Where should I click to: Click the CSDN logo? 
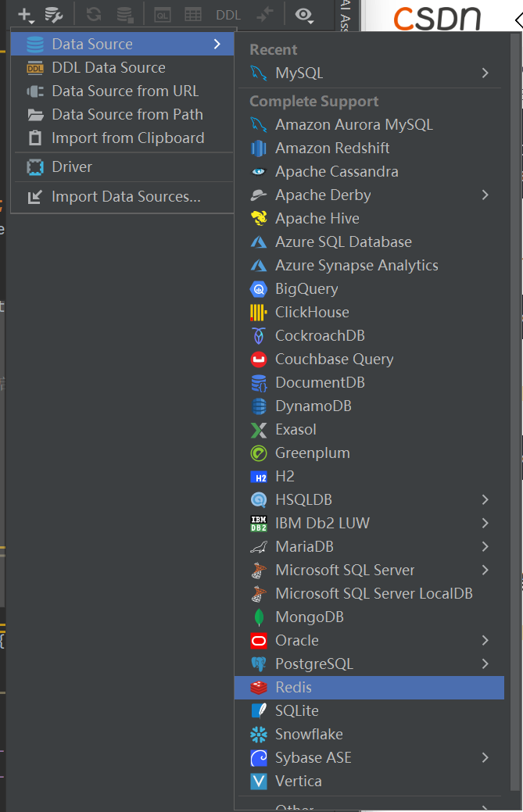coord(438,18)
